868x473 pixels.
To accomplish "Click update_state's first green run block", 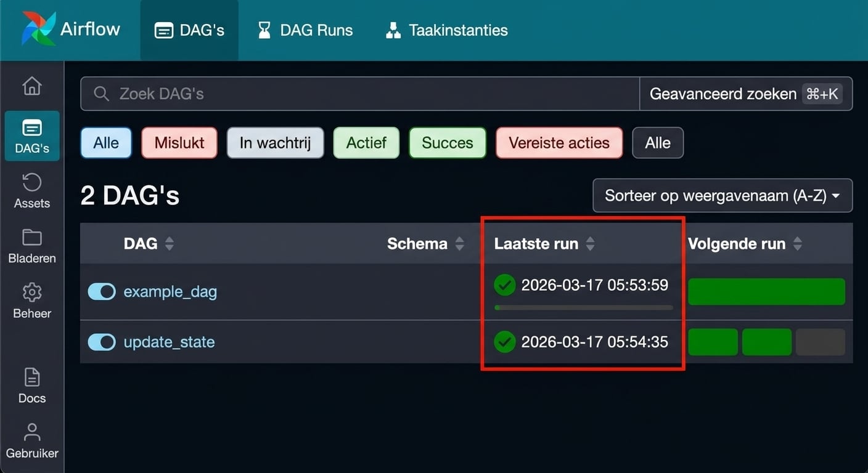I will (x=713, y=342).
